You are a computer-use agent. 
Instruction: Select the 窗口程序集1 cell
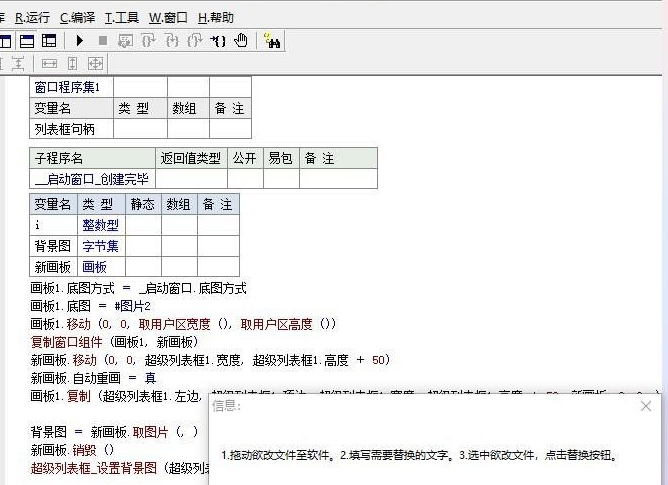(x=71, y=87)
